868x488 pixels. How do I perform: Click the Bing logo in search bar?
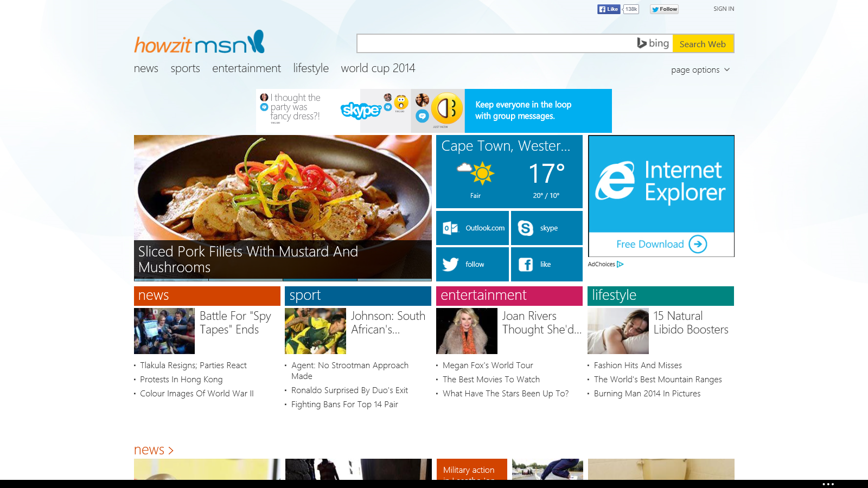point(653,43)
